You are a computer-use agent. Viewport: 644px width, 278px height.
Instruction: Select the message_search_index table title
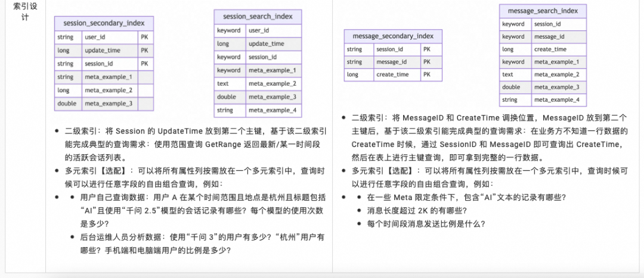[543, 11]
